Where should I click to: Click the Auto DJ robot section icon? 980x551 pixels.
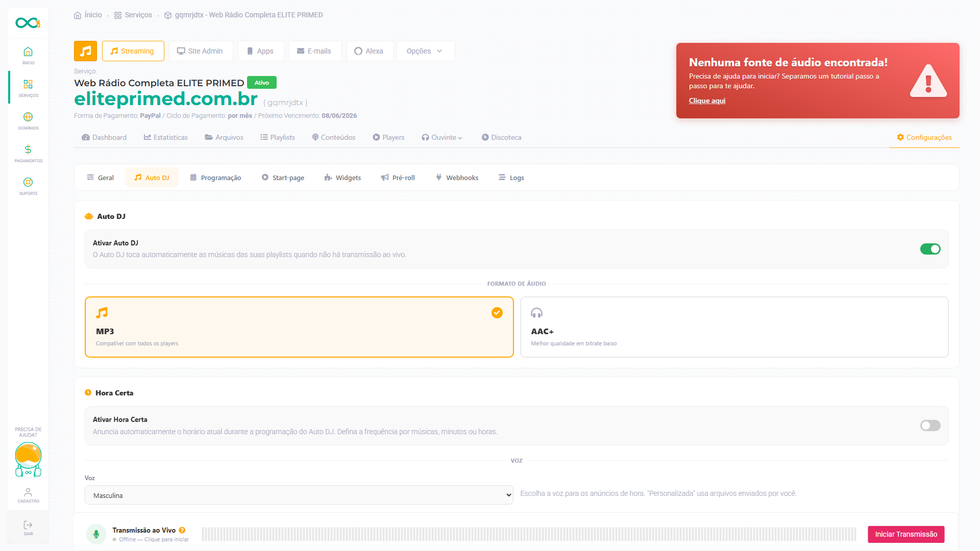tap(89, 216)
